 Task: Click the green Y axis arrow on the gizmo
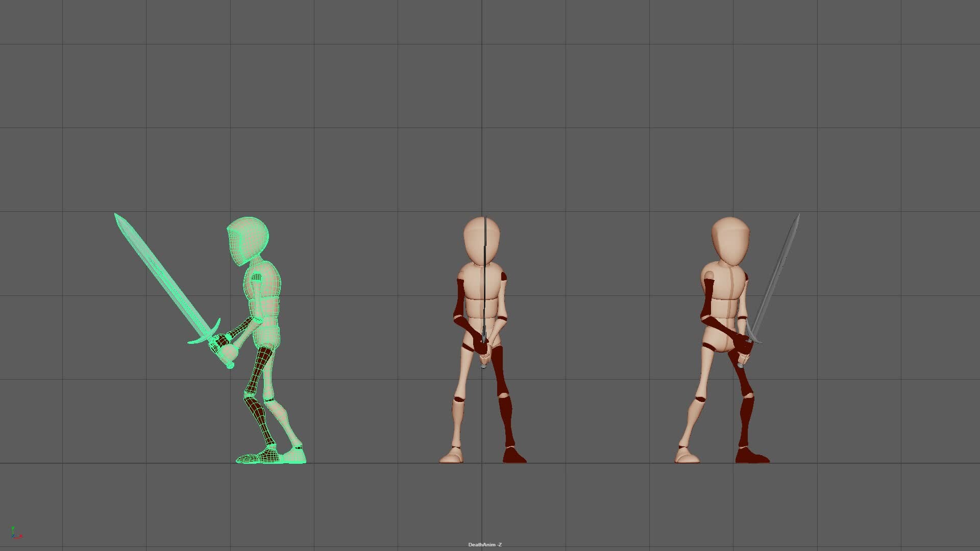tap(13, 528)
